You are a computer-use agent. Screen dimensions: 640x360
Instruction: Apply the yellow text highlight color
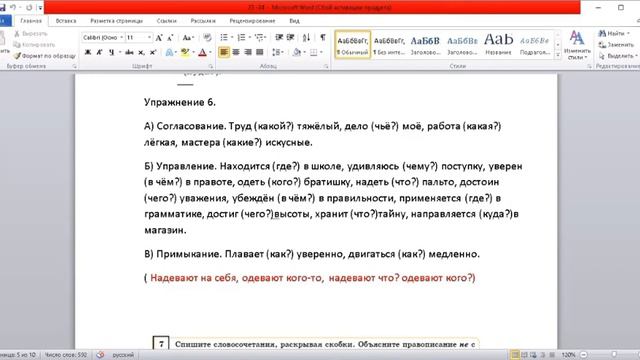(185, 52)
